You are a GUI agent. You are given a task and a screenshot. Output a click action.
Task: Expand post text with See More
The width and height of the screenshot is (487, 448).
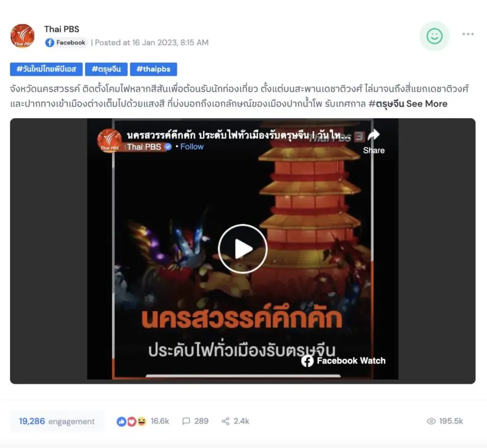[x=427, y=104]
